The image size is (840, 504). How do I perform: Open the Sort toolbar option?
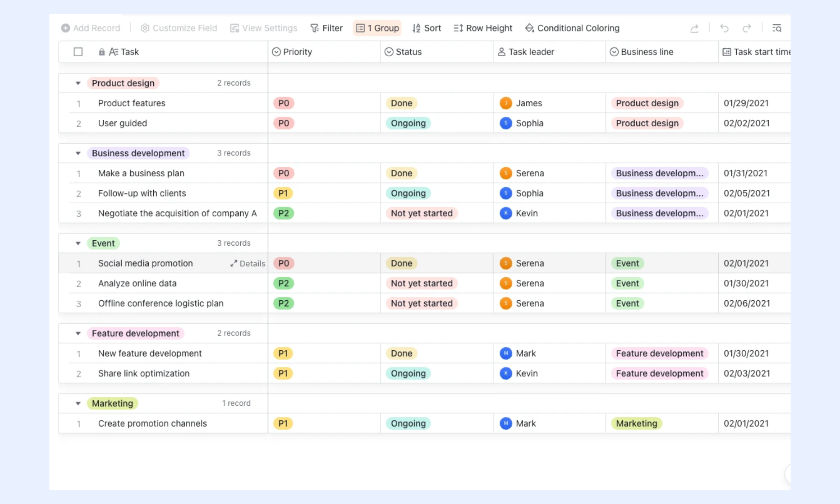(x=427, y=28)
